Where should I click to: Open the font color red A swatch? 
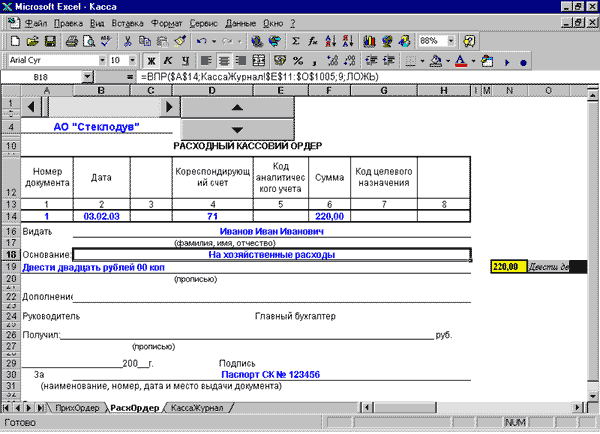click(461, 60)
